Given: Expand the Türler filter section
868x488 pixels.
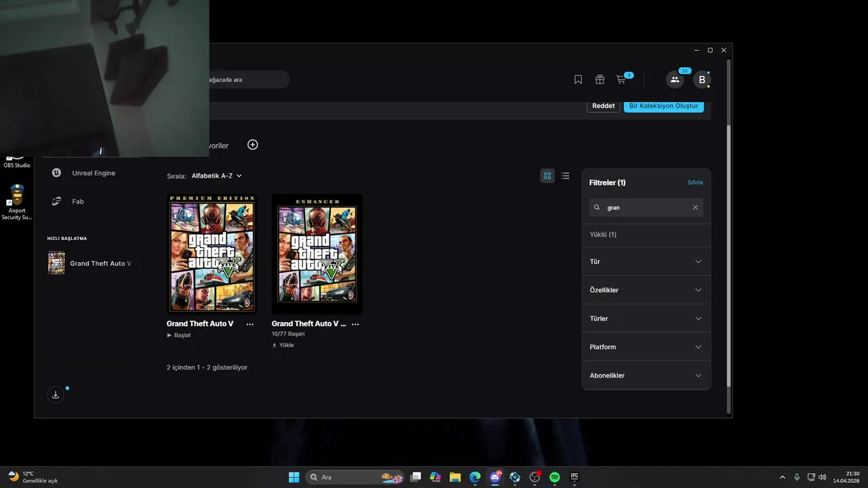Looking at the screenshot, I should point(646,319).
